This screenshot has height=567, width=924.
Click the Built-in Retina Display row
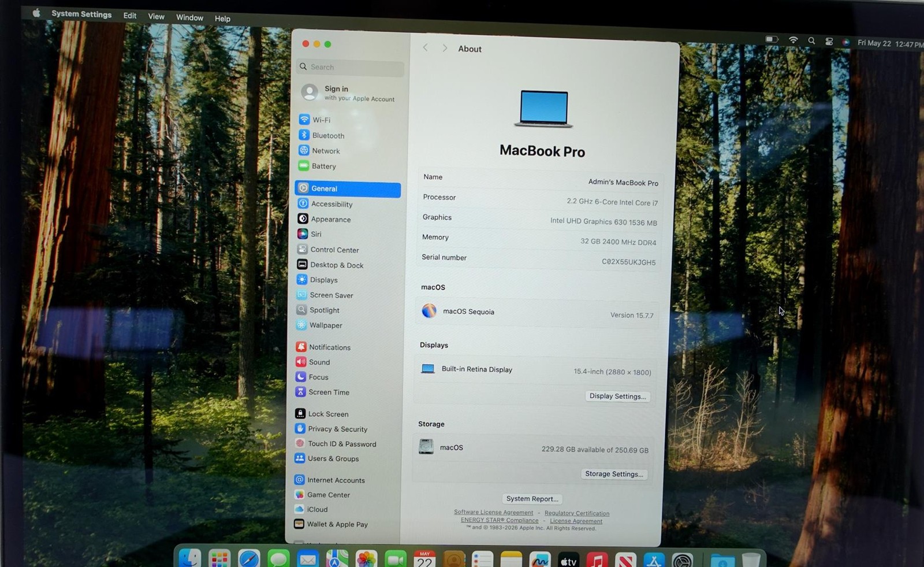[535, 370]
